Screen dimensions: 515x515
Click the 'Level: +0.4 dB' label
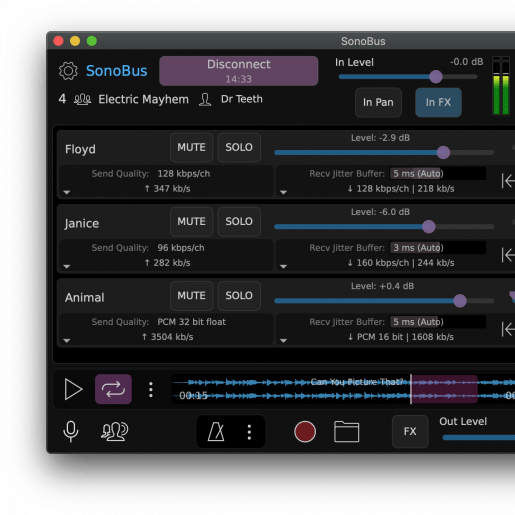382,286
